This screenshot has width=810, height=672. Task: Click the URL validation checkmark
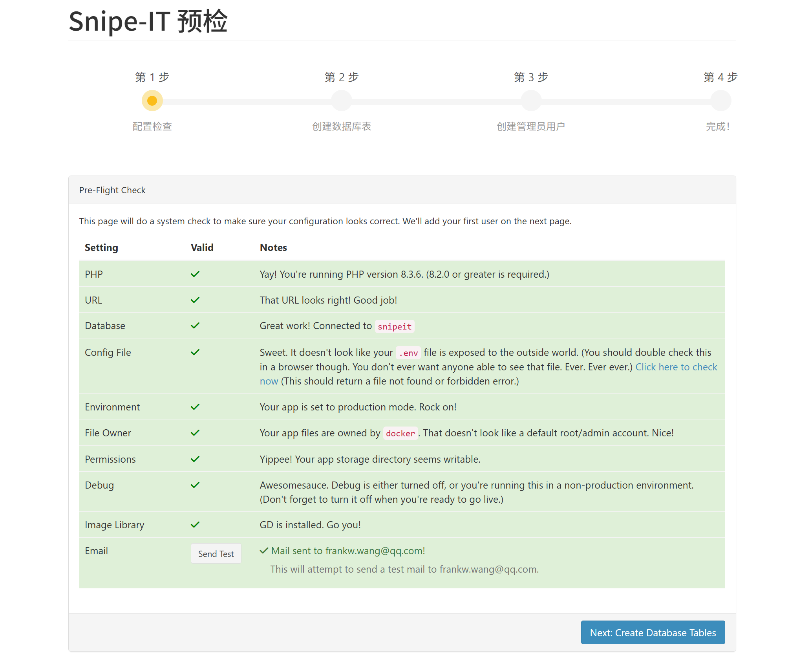[x=195, y=300]
